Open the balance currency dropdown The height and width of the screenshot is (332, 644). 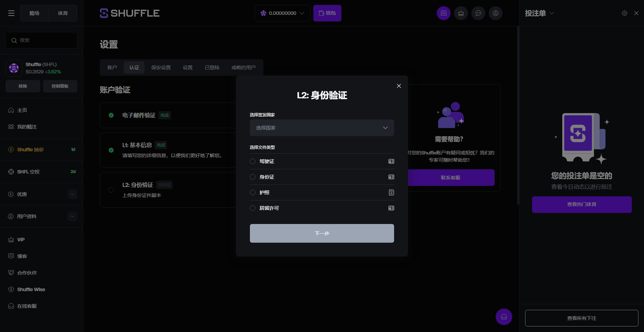[282, 13]
